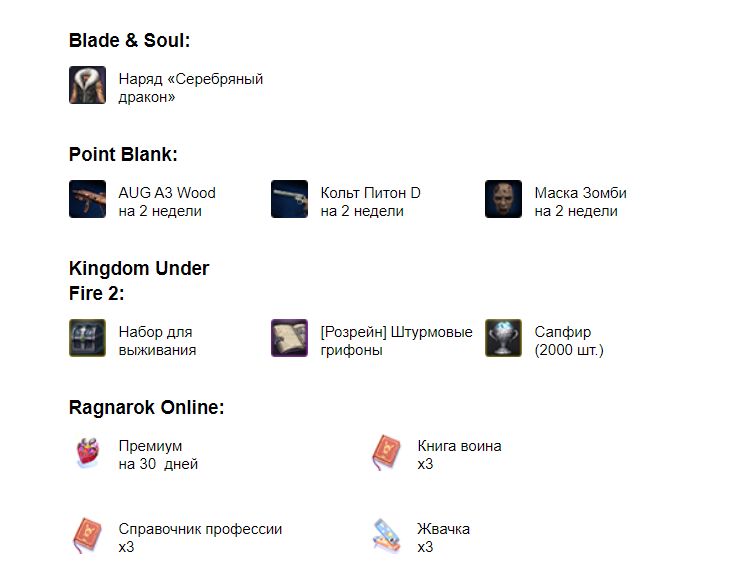Select the Сапфир (2000 шт.) label
The image size is (732, 585).
(x=569, y=341)
